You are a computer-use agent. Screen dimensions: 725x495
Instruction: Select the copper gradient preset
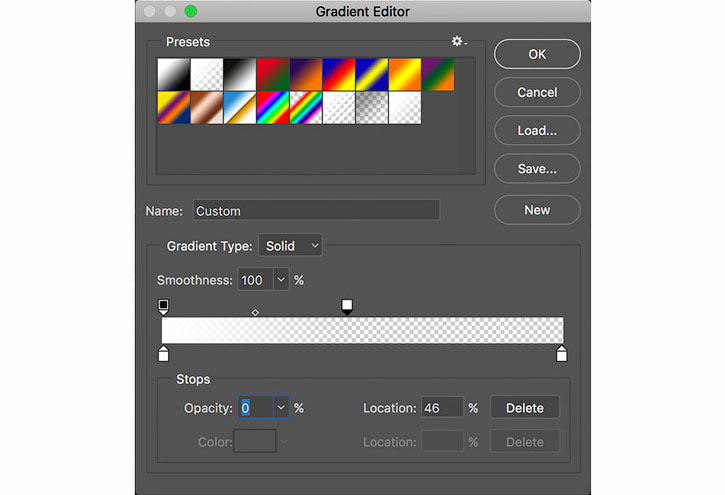(x=207, y=108)
